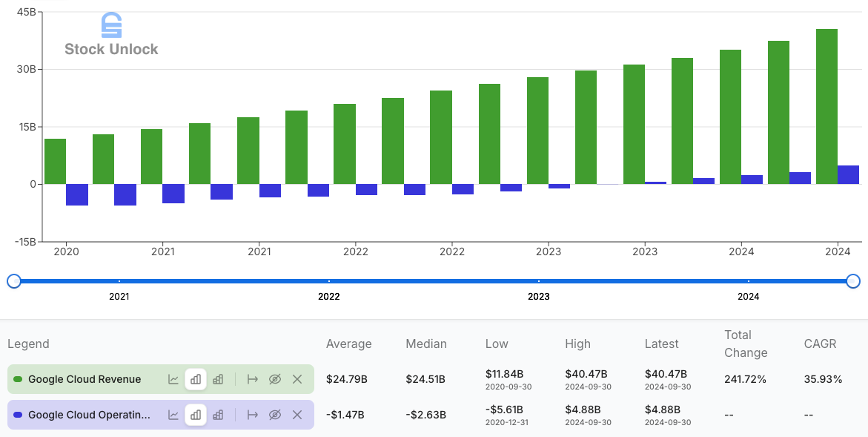
Task: Hide the Google Cloud Operating Income series
Action: point(275,415)
